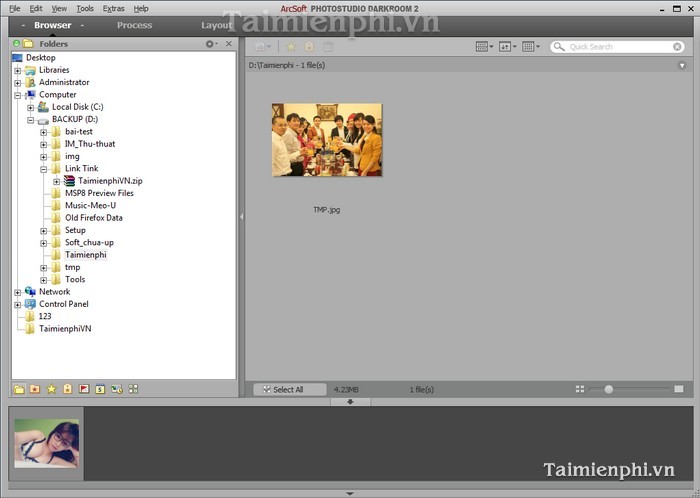The height and width of the screenshot is (498, 700).
Task: Click the thumbnail size slider handle
Action: tap(608, 389)
